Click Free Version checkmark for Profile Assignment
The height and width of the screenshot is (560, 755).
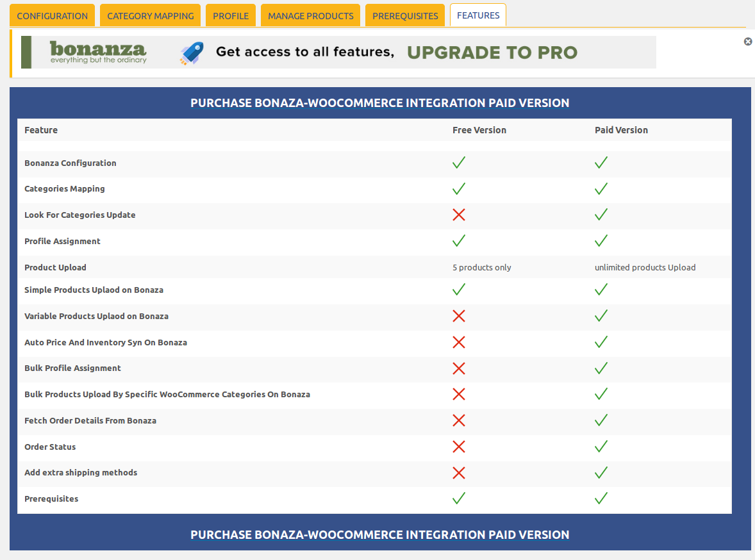(459, 241)
